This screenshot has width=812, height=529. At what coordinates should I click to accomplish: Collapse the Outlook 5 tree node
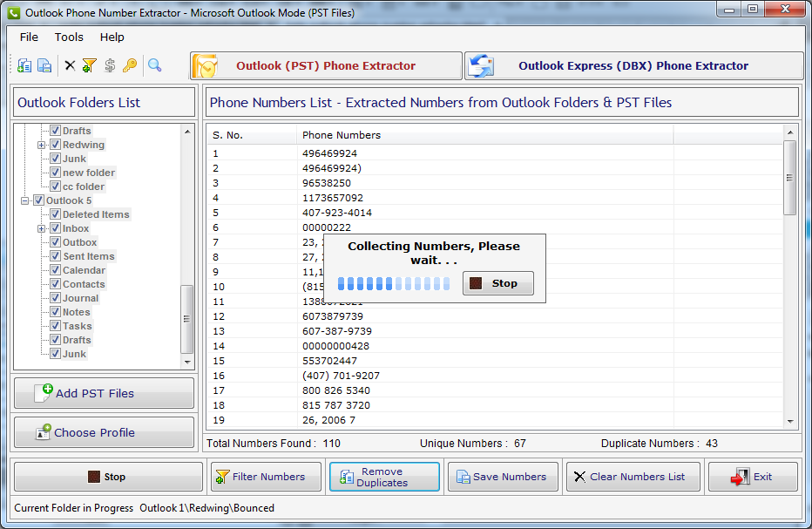[24, 201]
